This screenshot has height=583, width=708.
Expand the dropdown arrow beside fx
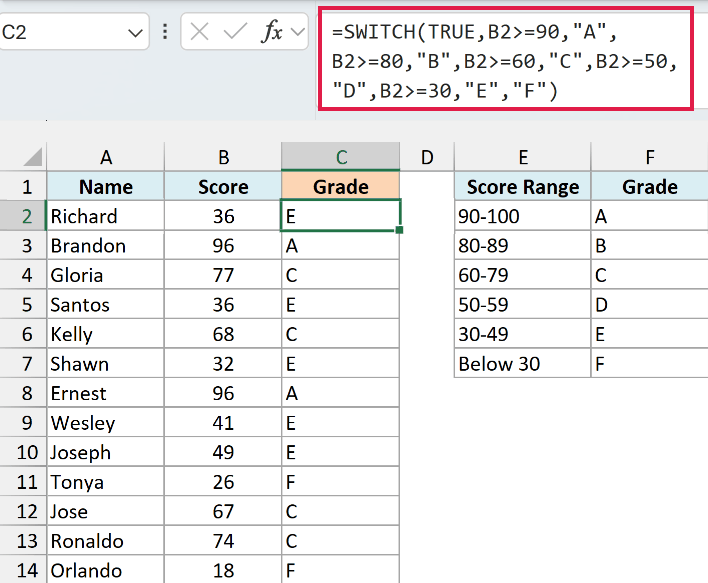pyautogui.click(x=298, y=32)
